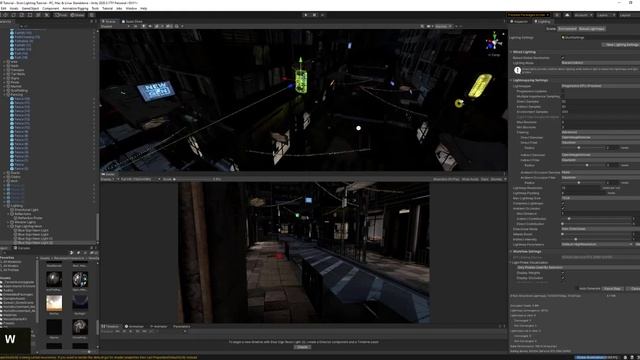Screen dimensions: 640x360
Task: Toggle the Ambient Occlusion checkbox
Action: tap(563, 208)
